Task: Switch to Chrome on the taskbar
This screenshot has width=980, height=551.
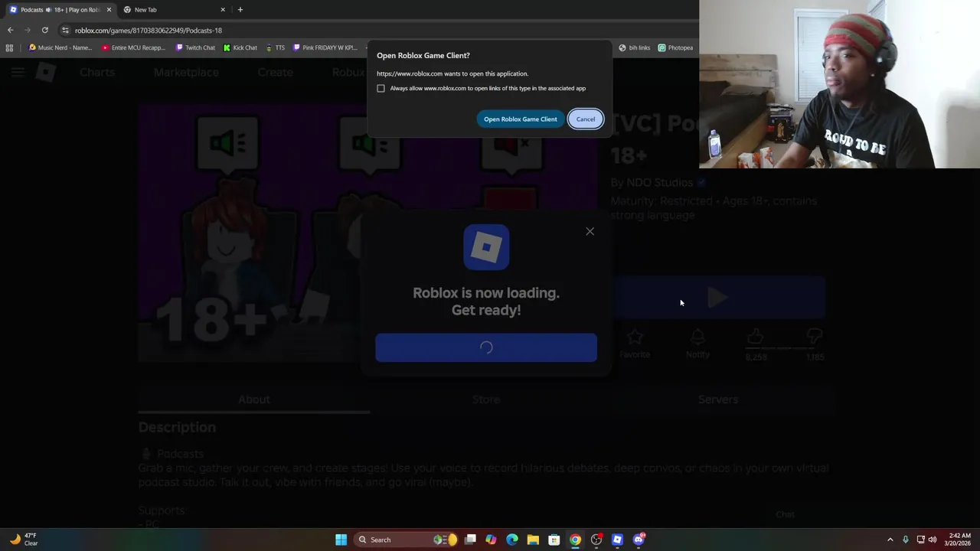Action: (575, 540)
